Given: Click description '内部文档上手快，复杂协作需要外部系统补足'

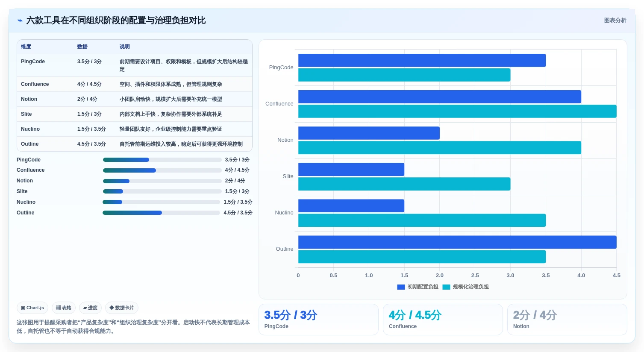Looking at the screenshot, I should (x=171, y=114).
